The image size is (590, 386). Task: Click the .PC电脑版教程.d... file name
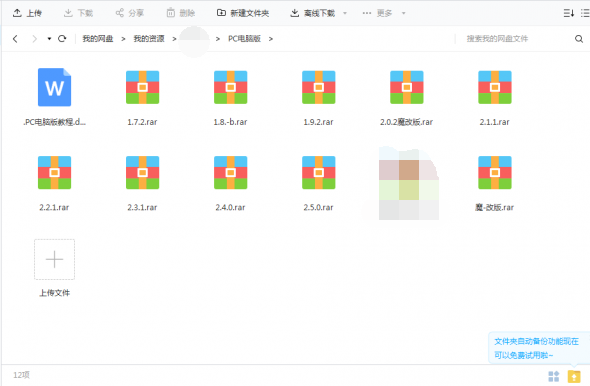pos(55,122)
